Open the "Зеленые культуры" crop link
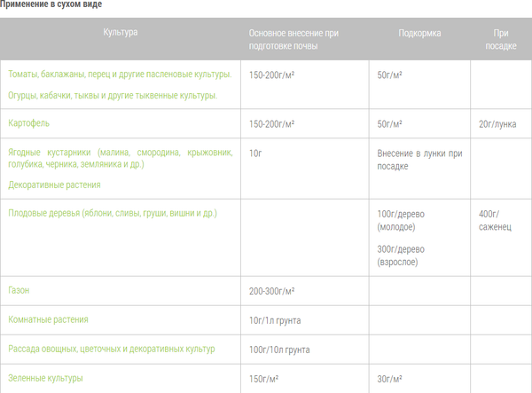Image resolution: width=532 pixels, height=393 pixels. 45,379
